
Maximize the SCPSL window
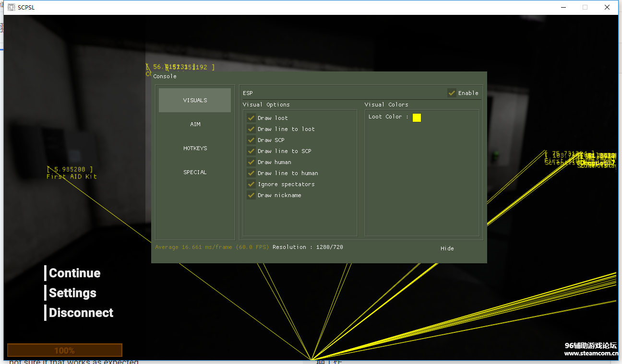tap(585, 7)
